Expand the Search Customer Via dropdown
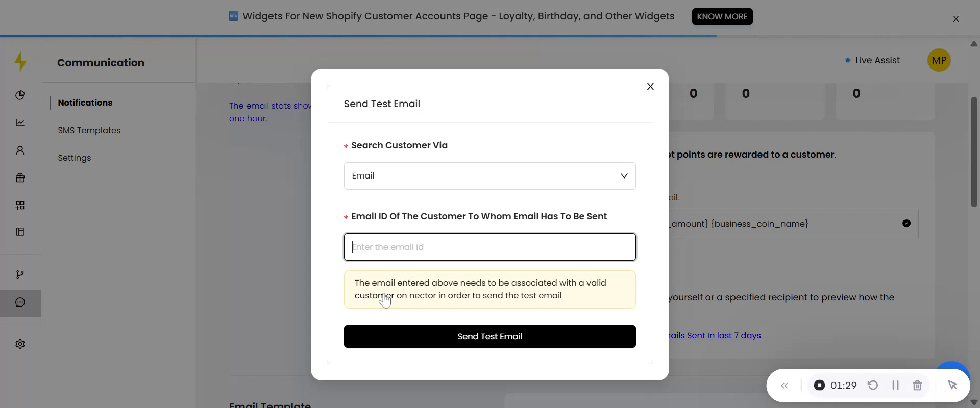Screen dimensions: 980x408 (x=489, y=176)
